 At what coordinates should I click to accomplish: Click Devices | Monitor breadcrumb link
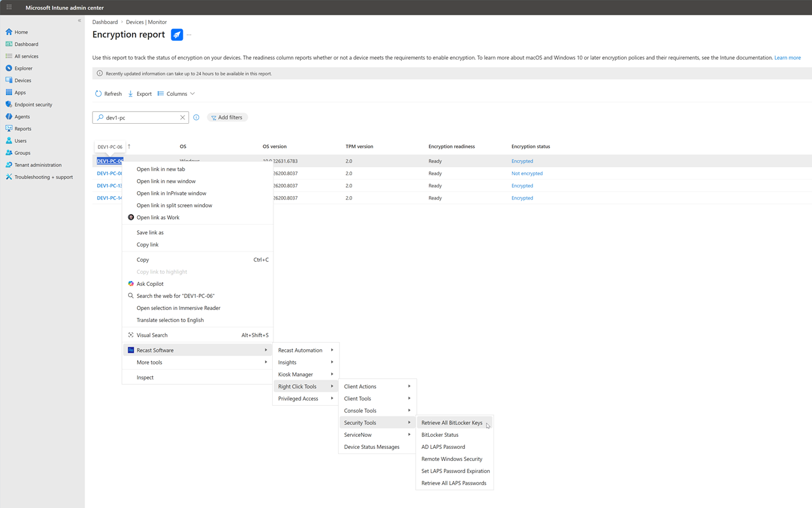[147, 22]
